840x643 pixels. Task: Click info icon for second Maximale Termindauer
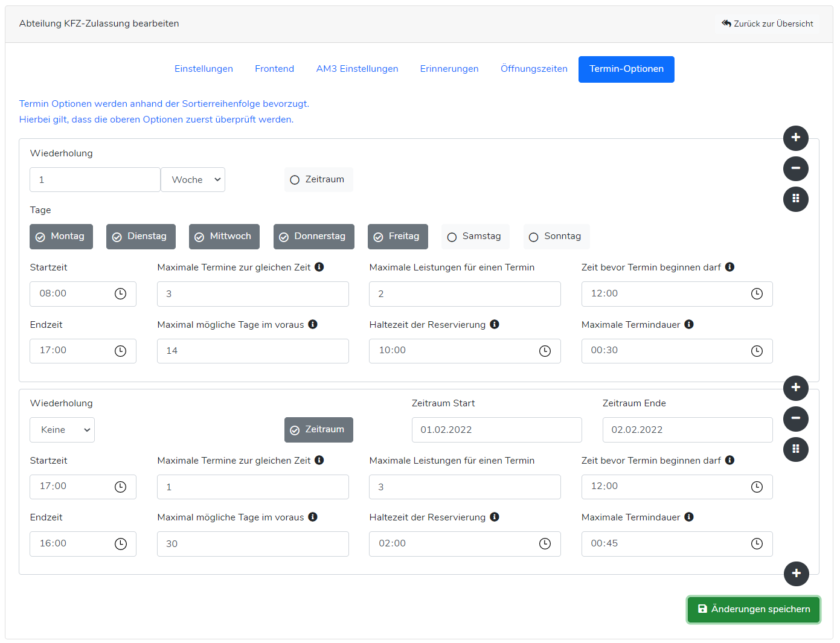[689, 517]
